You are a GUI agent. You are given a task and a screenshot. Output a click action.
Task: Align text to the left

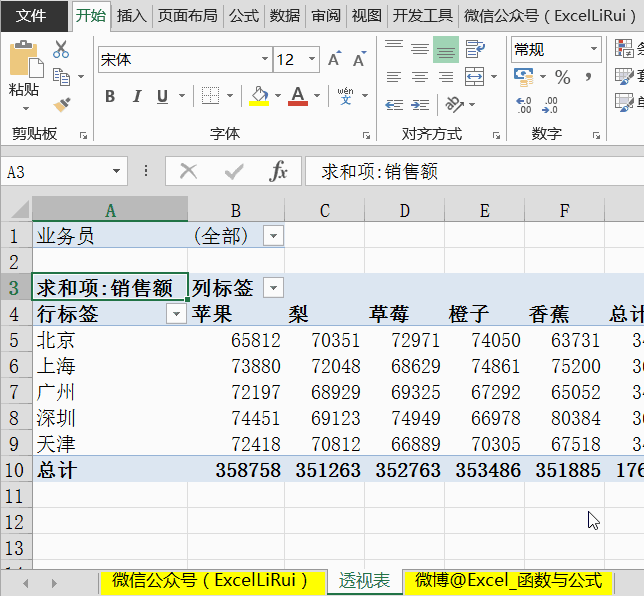[x=394, y=77]
